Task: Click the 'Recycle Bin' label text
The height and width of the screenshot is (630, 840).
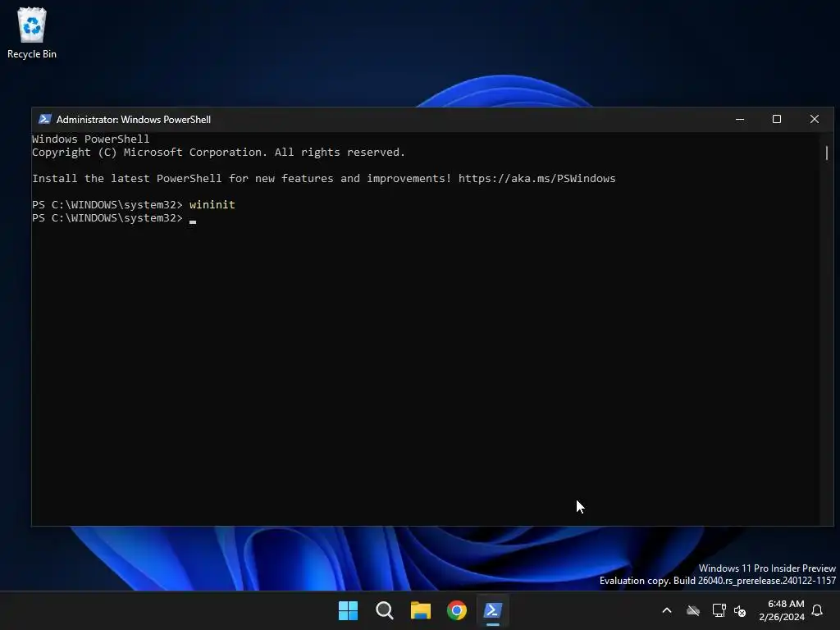Action: (x=32, y=54)
